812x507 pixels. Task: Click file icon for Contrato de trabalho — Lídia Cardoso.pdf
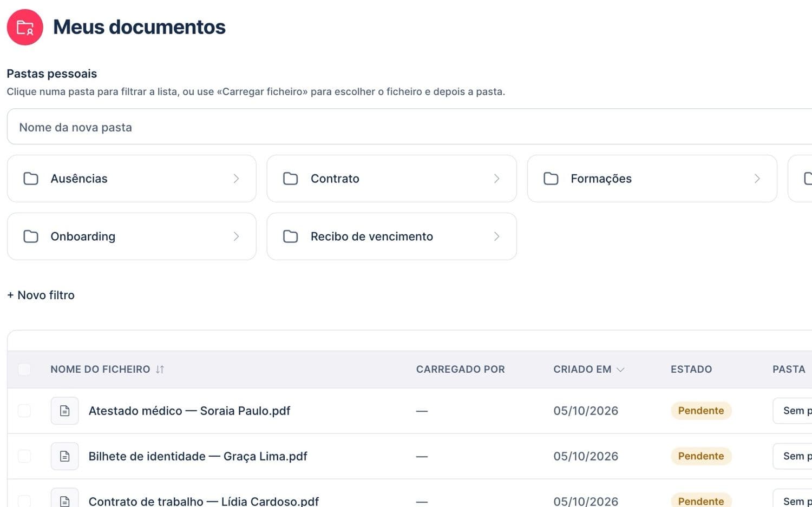pyautogui.click(x=65, y=499)
